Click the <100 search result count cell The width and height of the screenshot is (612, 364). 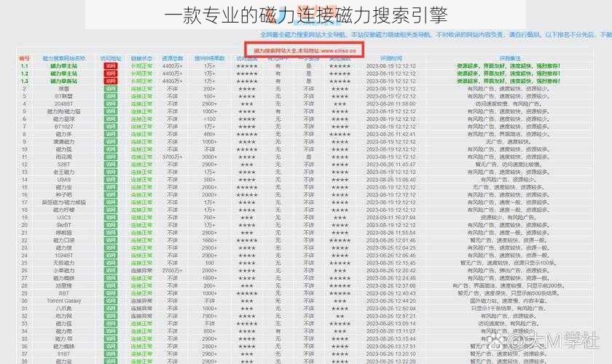coord(210,119)
